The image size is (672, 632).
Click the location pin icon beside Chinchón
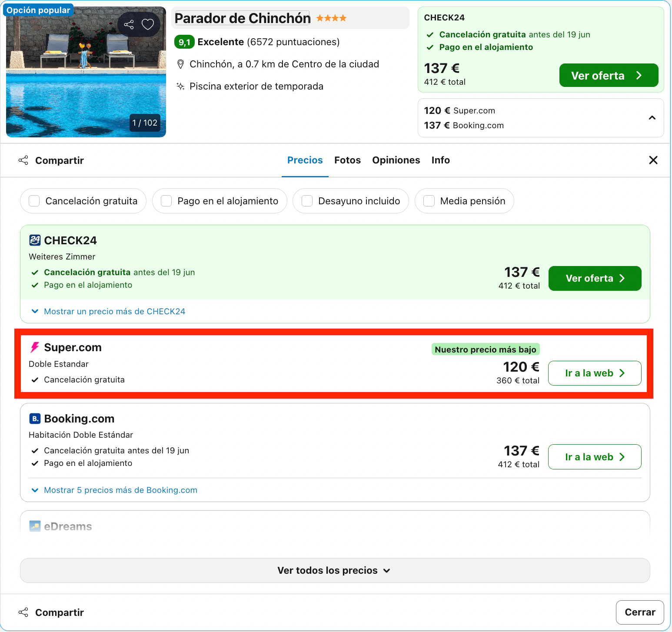click(180, 64)
